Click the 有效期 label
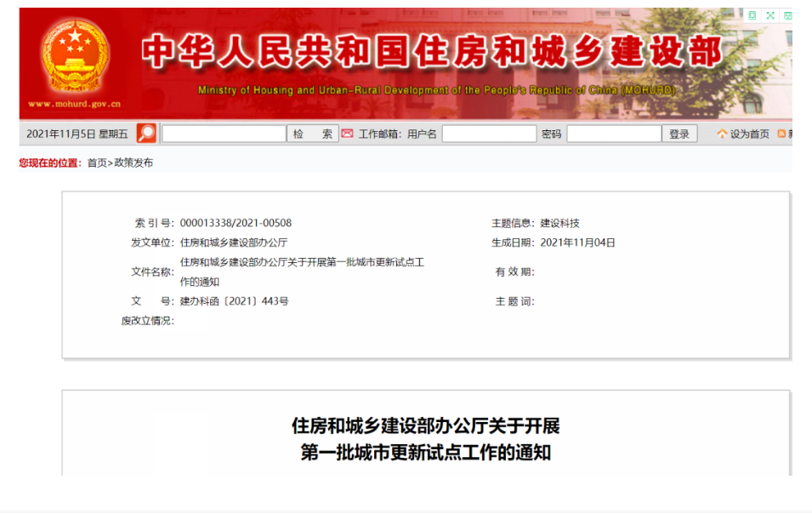This screenshot has height=514, width=812. [x=514, y=271]
